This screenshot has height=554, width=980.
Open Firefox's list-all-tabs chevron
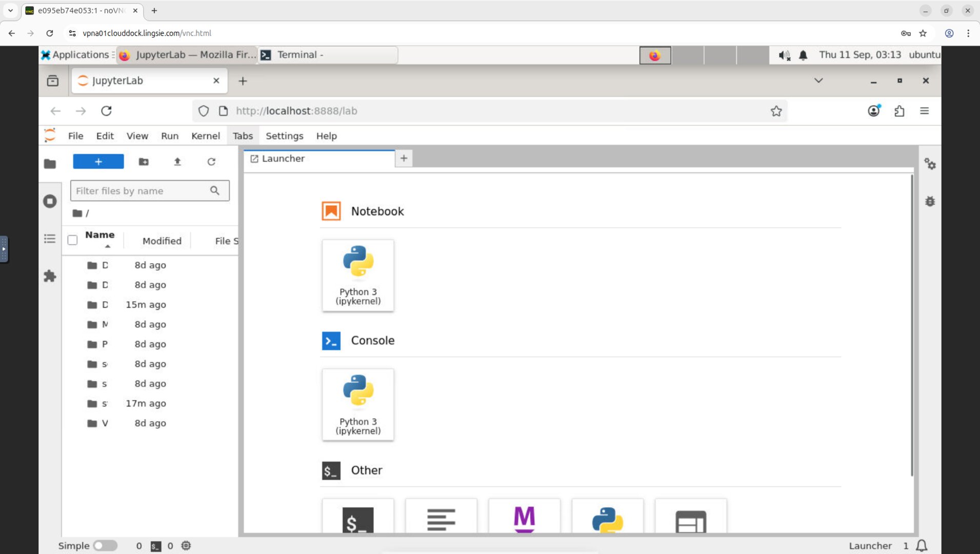point(818,81)
